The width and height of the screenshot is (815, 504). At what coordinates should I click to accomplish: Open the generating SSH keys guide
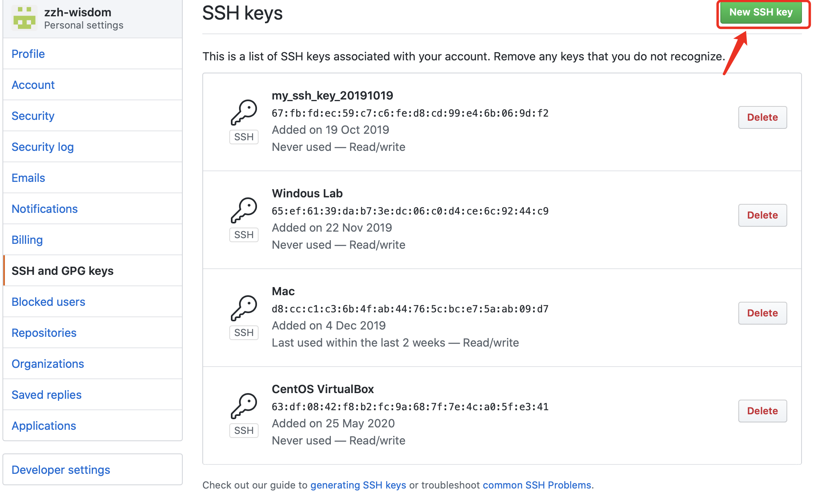358,485
